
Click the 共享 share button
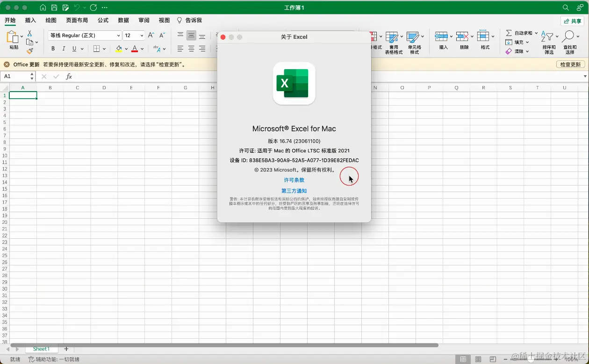click(573, 21)
